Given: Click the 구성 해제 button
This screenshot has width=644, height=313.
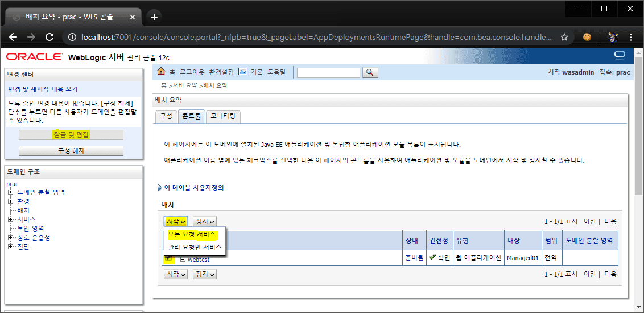Looking at the screenshot, I should [71, 151].
